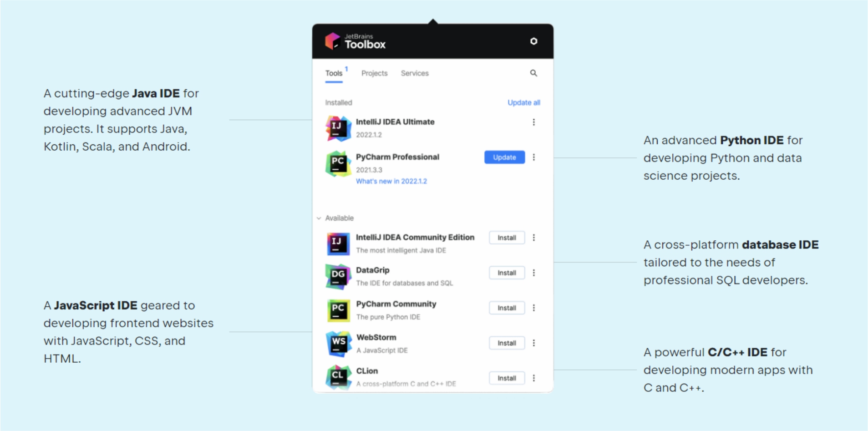This screenshot has width=868, height=431.
Task: Open the kebab menu next to DataGrip
Action: pos(533,273)
